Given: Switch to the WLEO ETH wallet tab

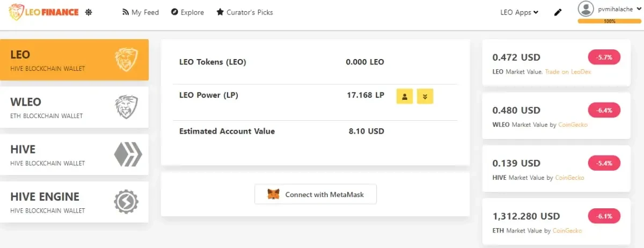Looking at the screenshot, I should [x=74, y=107].
